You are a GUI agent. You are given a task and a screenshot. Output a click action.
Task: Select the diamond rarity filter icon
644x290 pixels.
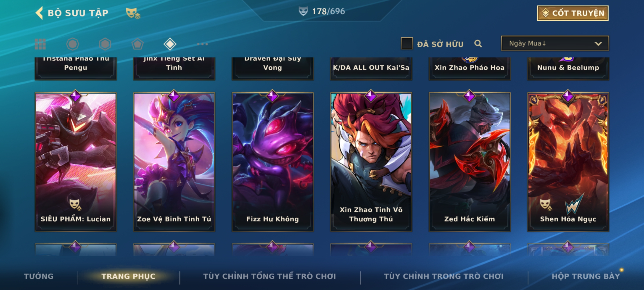pyautogui.click(x=170, y=44)
